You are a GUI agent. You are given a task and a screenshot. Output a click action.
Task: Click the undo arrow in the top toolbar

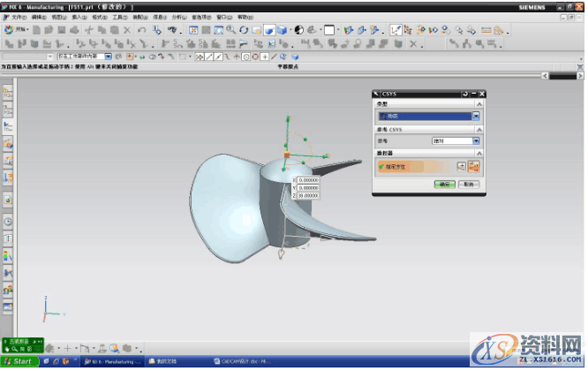[142, 30]
